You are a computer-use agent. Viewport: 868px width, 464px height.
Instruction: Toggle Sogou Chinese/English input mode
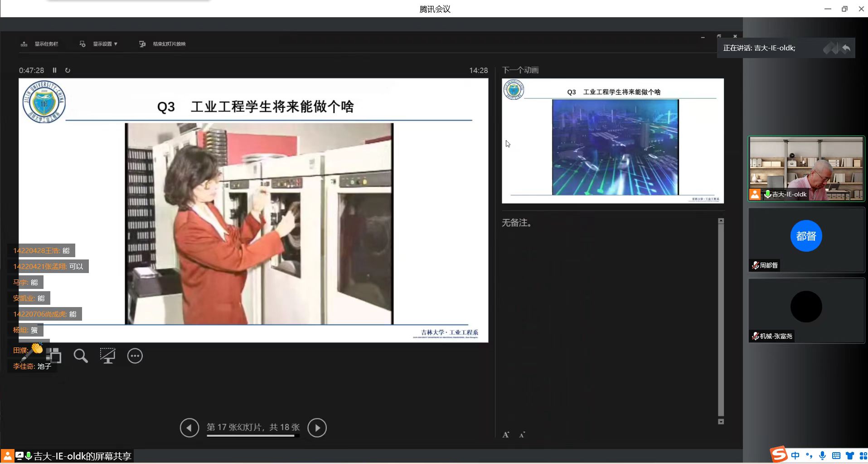(x=795, y=455)
